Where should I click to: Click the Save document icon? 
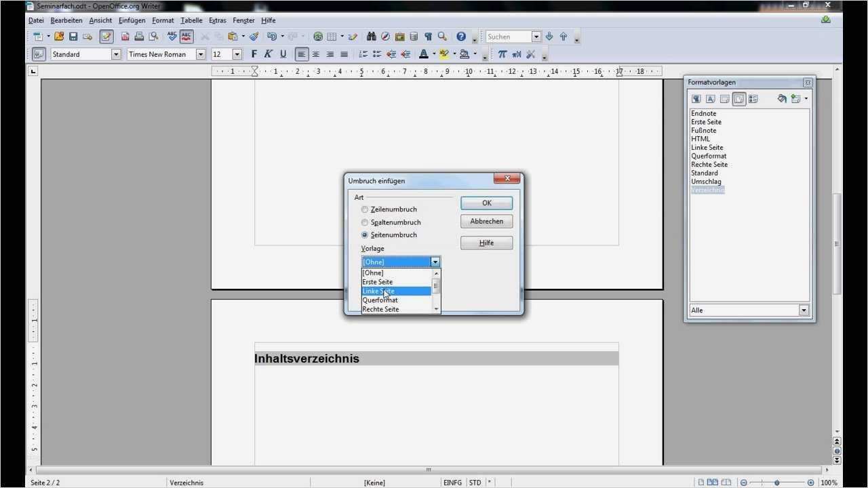click(x=73, y=37)
